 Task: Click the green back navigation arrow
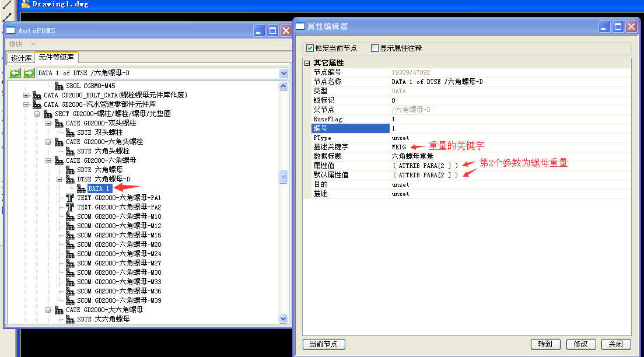[x=15, y=73]
